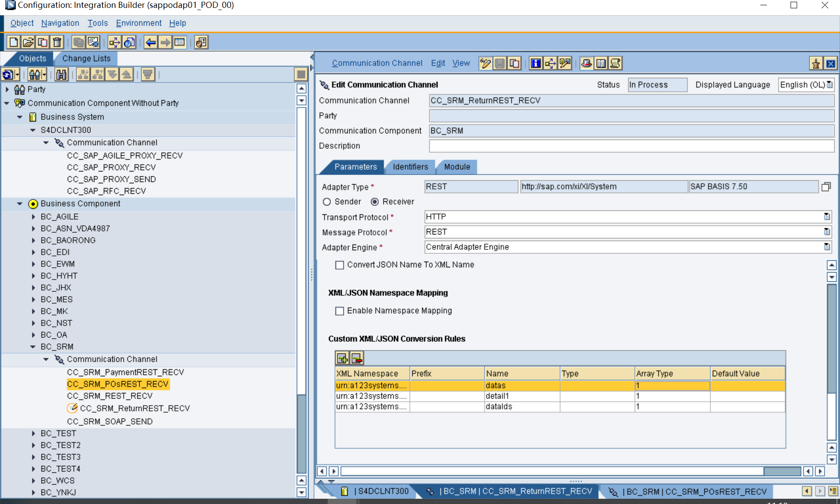The width and height of the screenshot is (840, 504).
Task: Click the filter funnel icon in Objects toolbar
Action: (148, 75)
